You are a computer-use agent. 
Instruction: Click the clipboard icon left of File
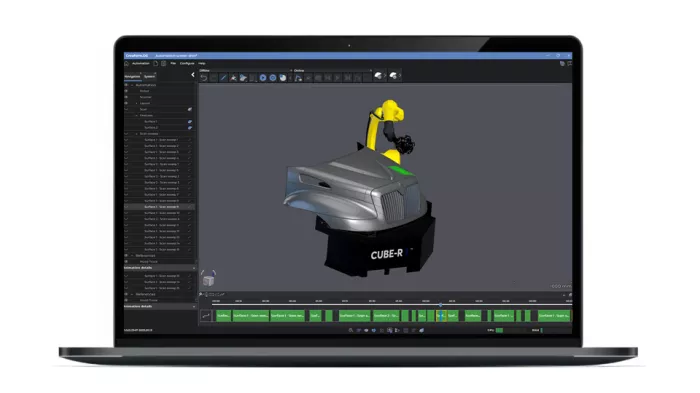tap(163, 63)
